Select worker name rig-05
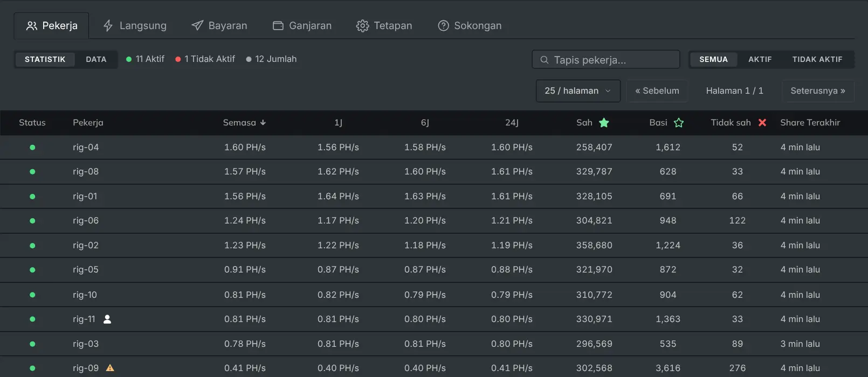This screenshot has height=377, width=868. [86, 270]
